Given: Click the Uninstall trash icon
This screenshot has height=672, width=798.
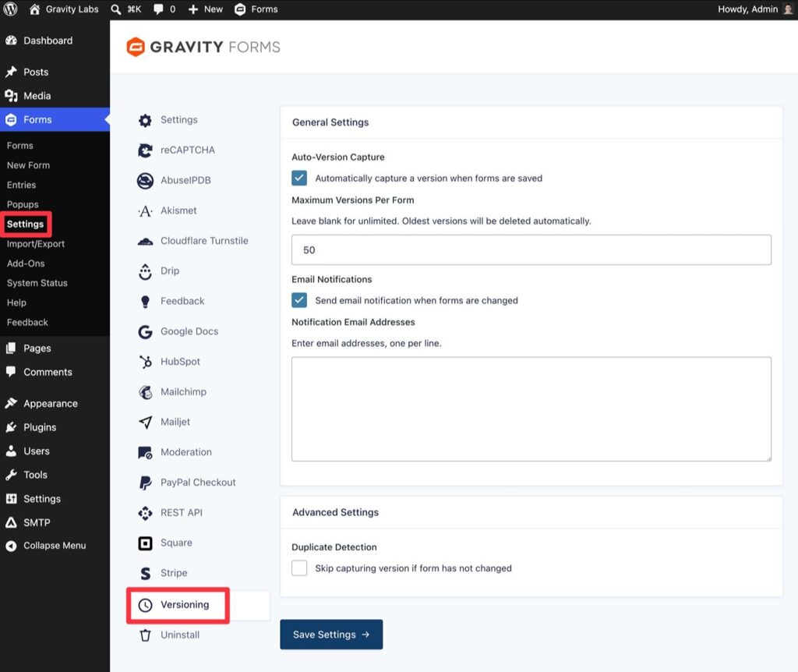Looking at the screenshot, I should click(145, 635).
